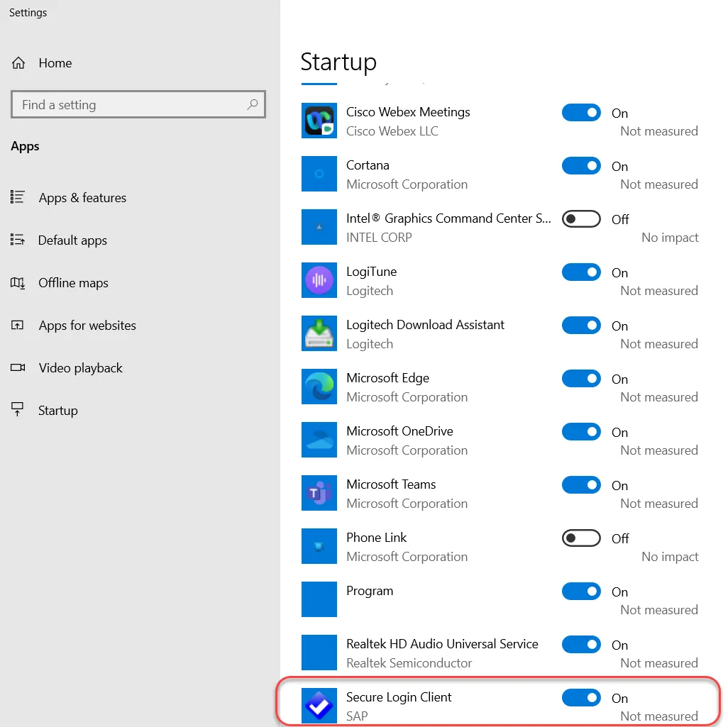The width and height of the screenshot is (728, 727).
Task: Click the Startup sidebar icon
Action: pyautogui.click(x=18, y=409)
